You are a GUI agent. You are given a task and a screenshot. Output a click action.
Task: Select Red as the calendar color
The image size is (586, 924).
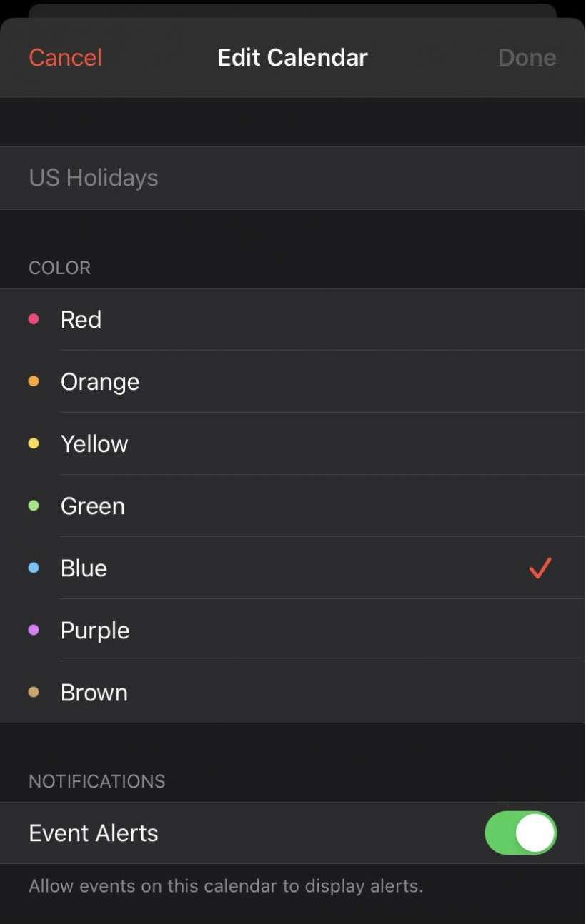click(81, 319)
